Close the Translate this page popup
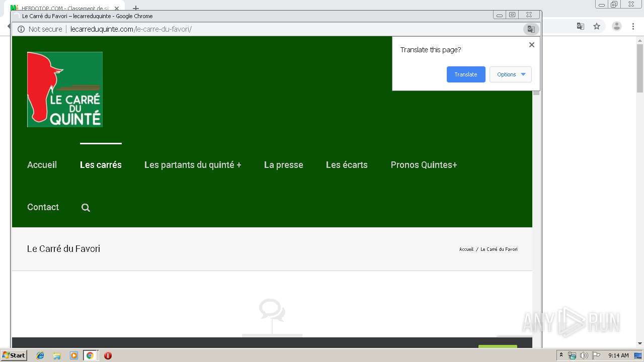Image resolution: width=644 pixels, height=362 pixels. [531, 45]
